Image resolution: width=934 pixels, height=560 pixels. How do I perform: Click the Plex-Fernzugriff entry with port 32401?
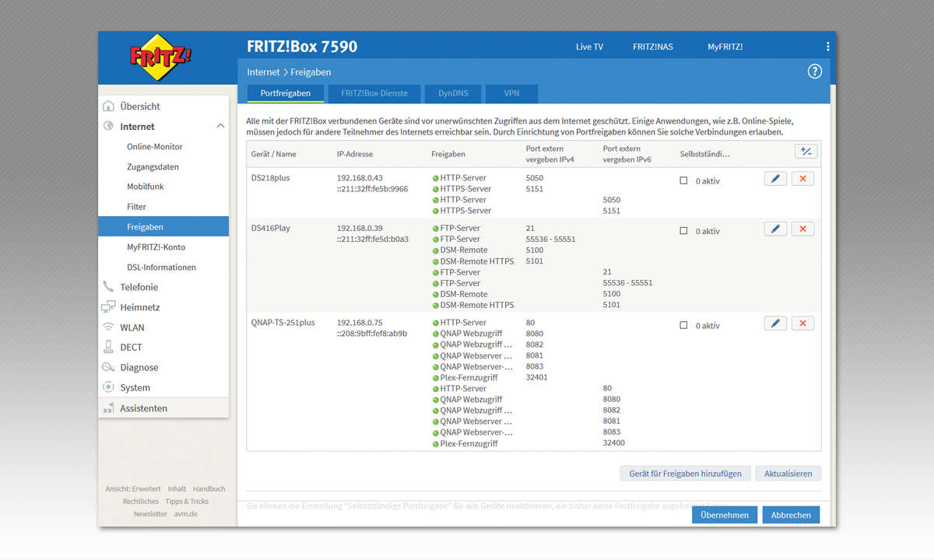[469, 377]
